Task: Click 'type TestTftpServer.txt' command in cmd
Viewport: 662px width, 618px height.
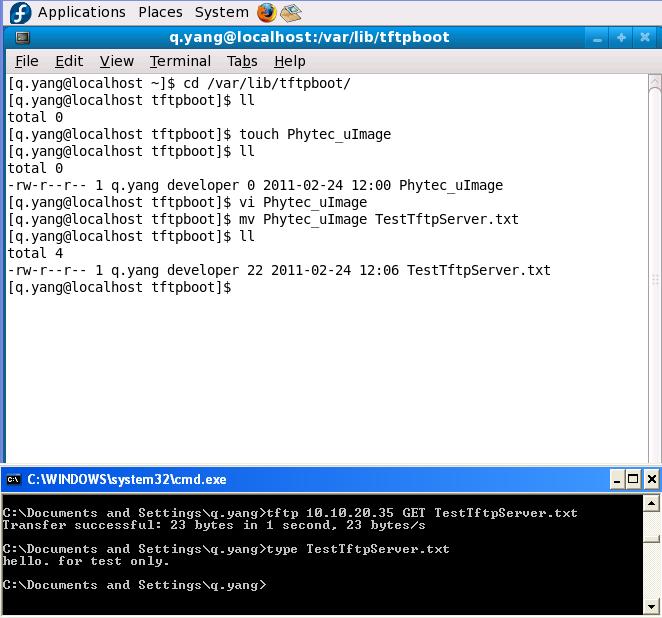Action: pos(358,549)
